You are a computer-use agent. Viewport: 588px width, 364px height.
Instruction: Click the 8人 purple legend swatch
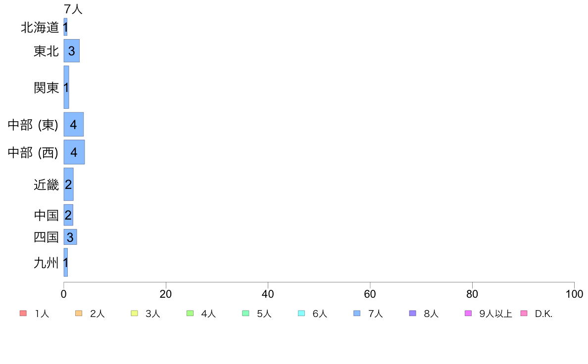(412, 313)
